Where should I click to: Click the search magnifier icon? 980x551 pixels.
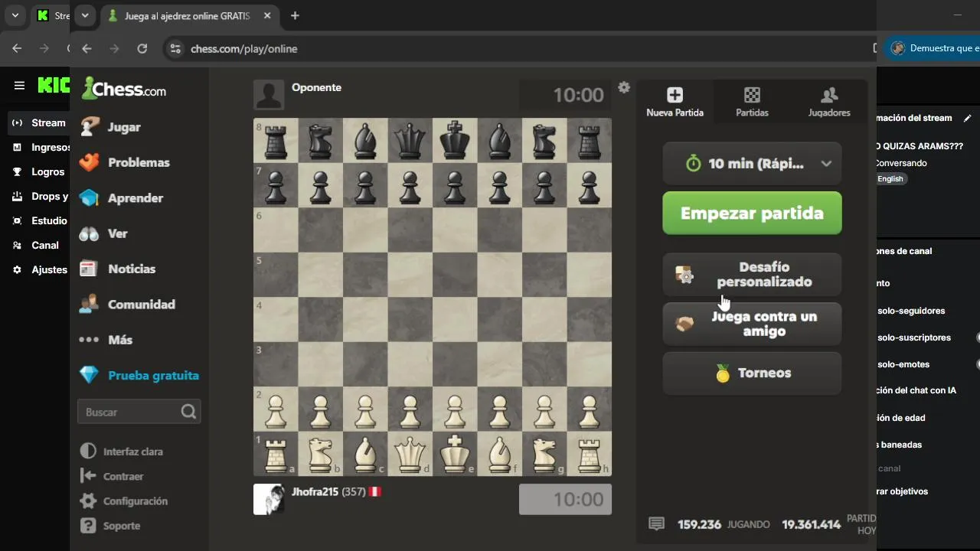188,412
